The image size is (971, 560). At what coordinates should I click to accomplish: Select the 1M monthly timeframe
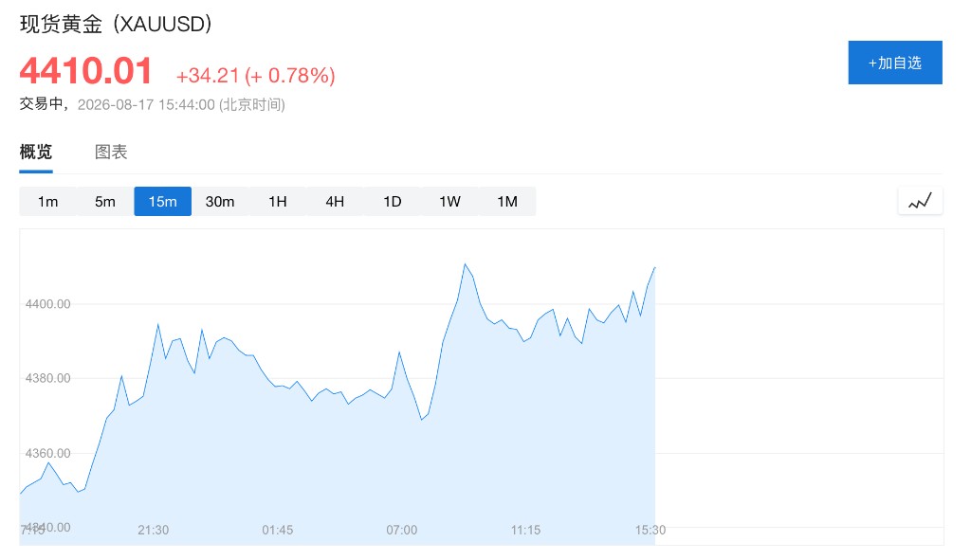(x=507, y=201)
